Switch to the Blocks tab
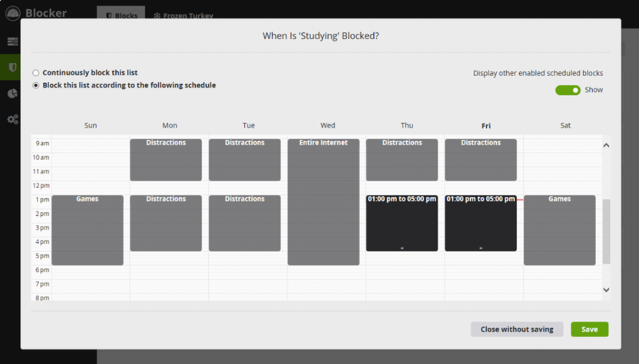639x364 pixels. (121, 15)
